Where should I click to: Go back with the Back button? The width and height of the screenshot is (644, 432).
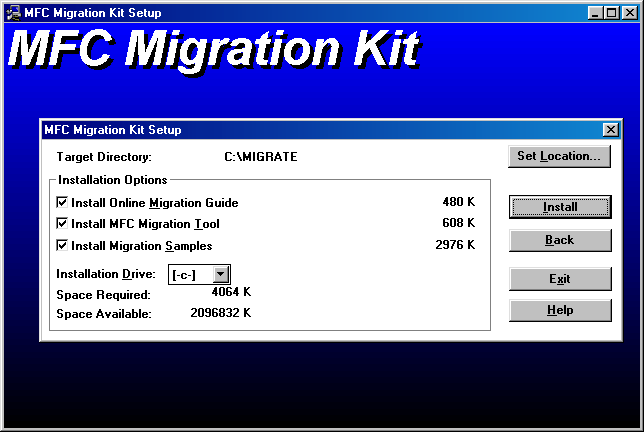coord(560,240)
